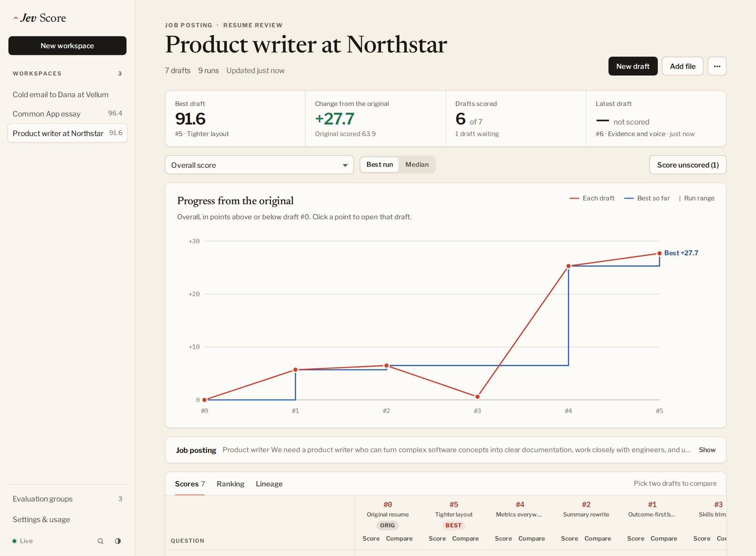
Task: Open the Overall score dropdown
Action: click(x=259, y=165)
